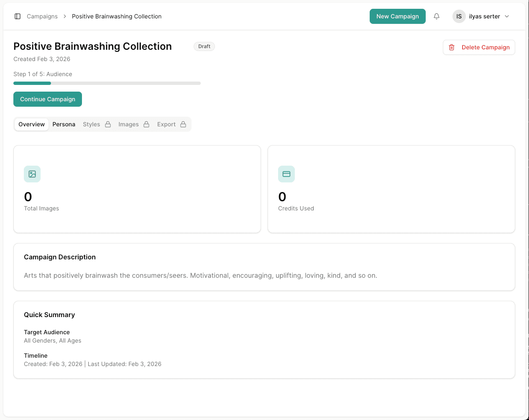The height and width of the screenshot is (420, 529).
Task: Click the Total Images picture icon
Action: (x=32, y=174)
